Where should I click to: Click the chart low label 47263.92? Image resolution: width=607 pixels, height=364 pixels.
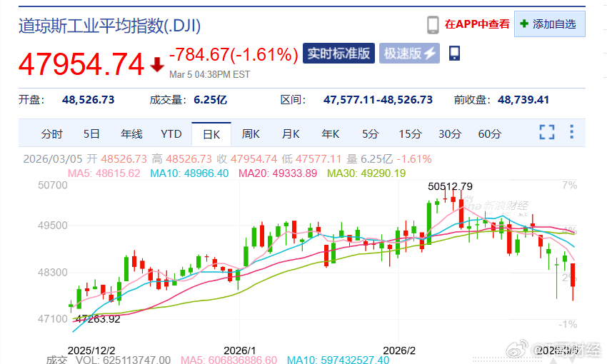point(98,319)
